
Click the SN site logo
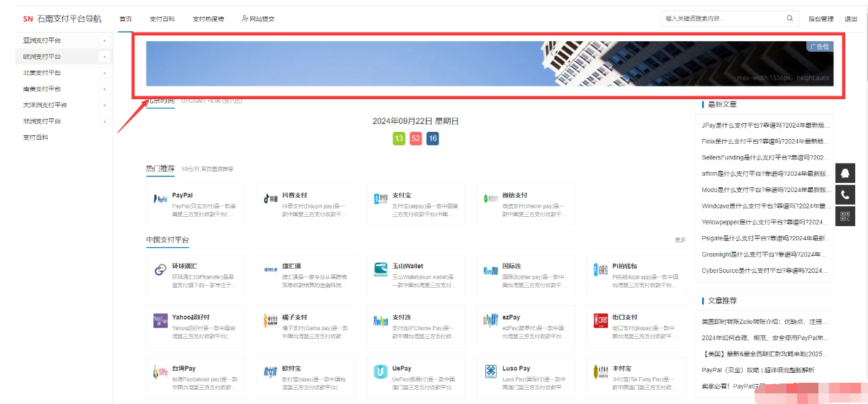28,19
